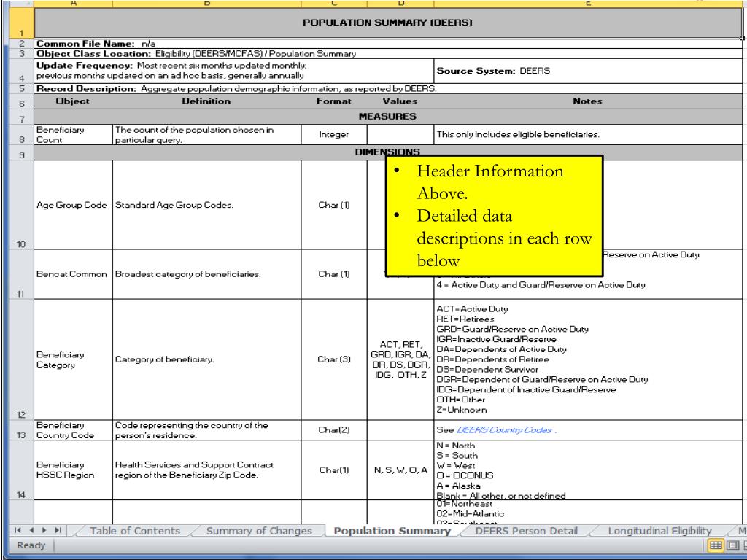Select row header 4

click(x=21, y=71)
